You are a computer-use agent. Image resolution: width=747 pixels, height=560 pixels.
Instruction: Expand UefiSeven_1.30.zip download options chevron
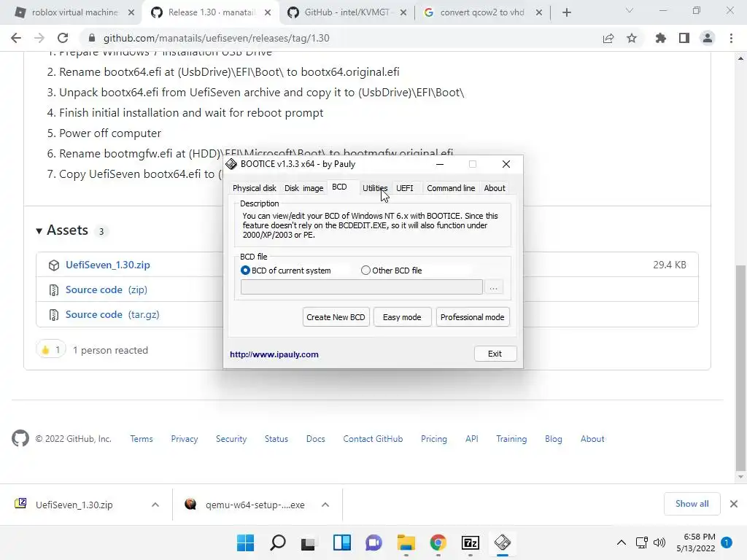(155, 505)
